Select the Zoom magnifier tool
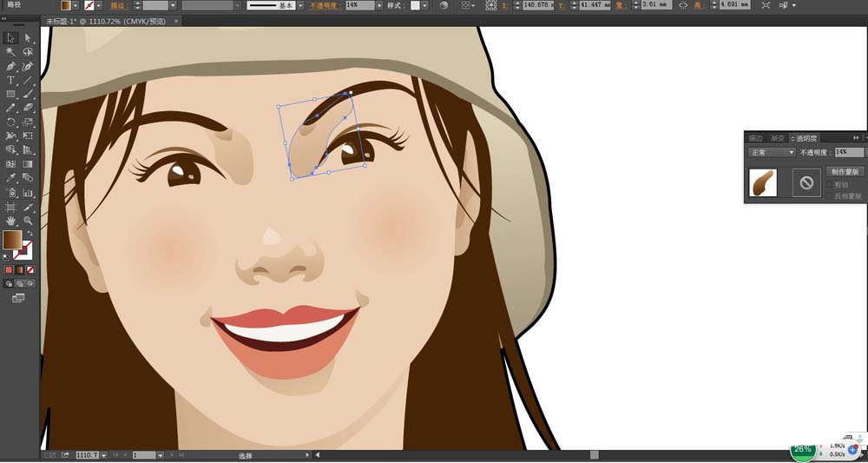868x463 pixels. tap(28, 222)
